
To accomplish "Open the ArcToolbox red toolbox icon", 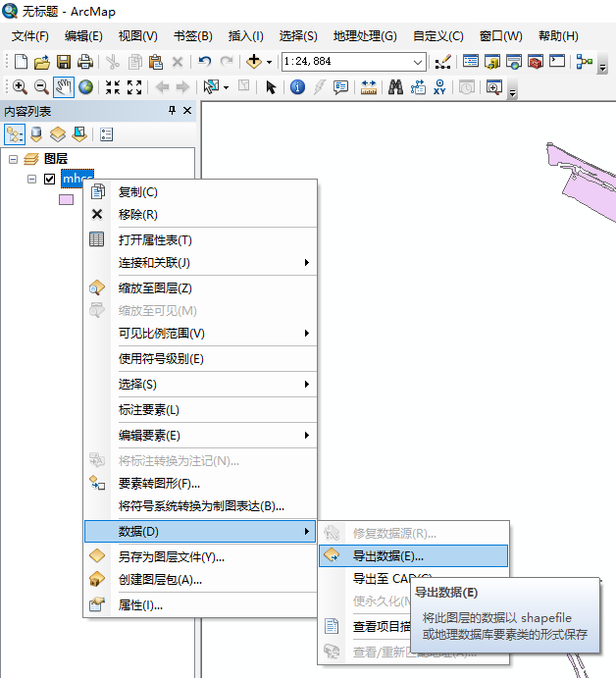I will [x=536, y=62].
